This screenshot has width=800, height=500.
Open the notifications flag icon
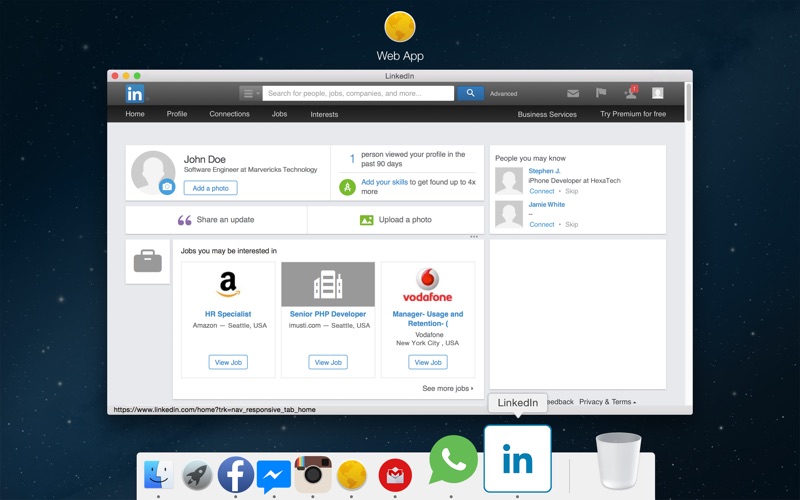pyautogui.click(x=601, y=93)
